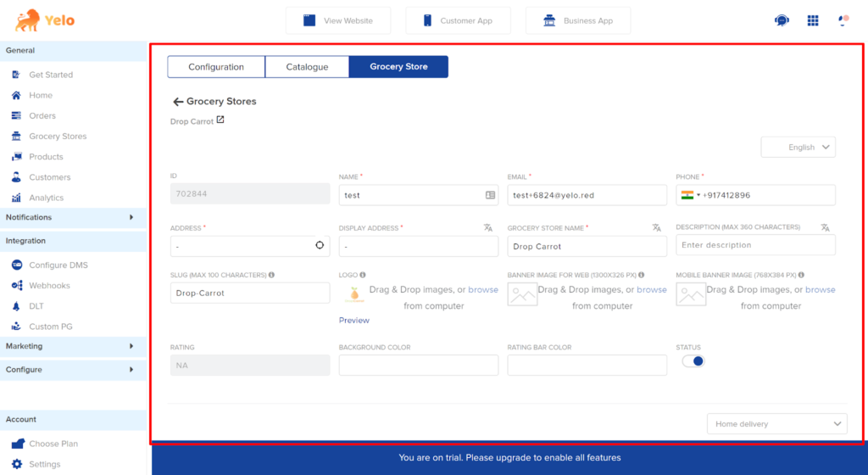Screen dimensions: 868x475
Task: Click translate icon beside Description field
Action: click(x=825, y=227)
